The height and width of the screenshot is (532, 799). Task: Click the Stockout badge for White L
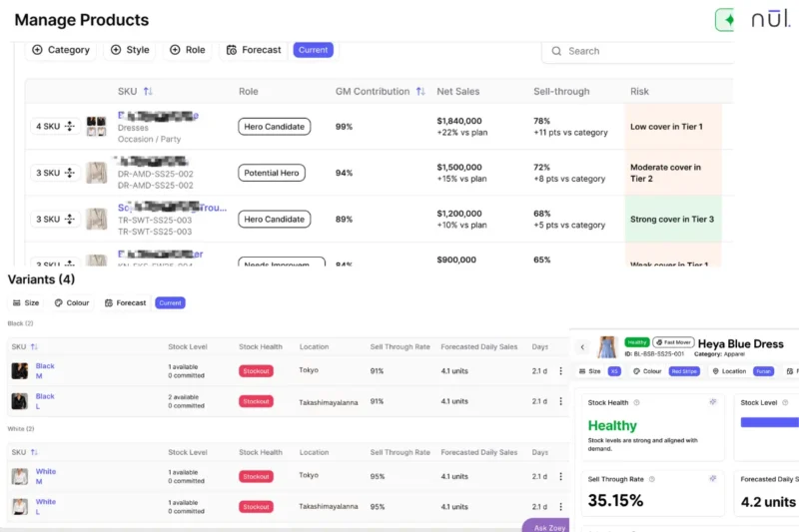[x=256, y=506]
